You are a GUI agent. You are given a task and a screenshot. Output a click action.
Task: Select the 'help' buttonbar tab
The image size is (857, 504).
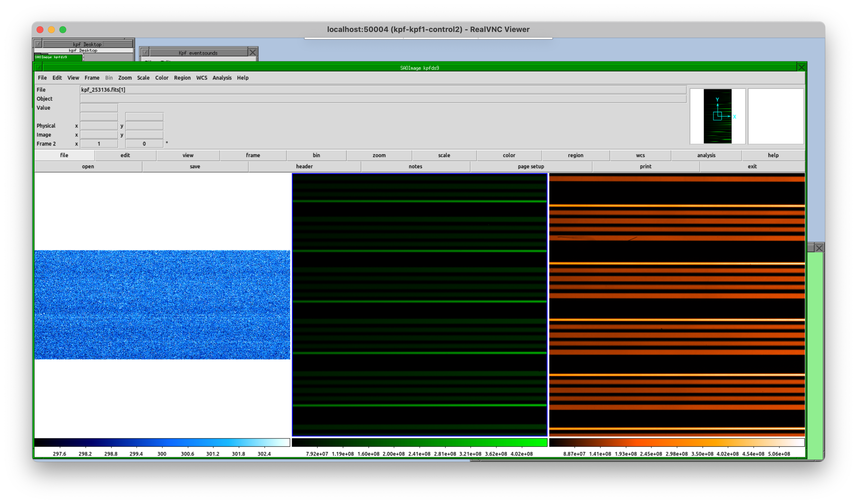pyautogui.click(x=773, y=155)
